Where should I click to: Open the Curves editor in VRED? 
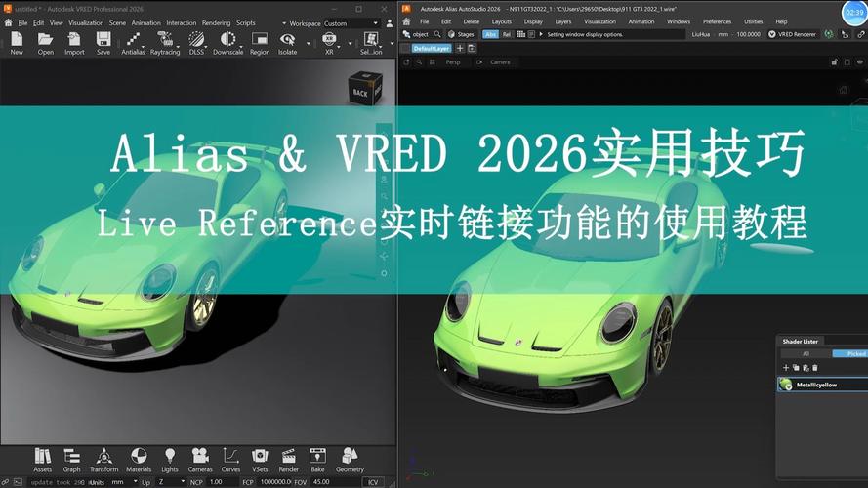pos(230,461)
